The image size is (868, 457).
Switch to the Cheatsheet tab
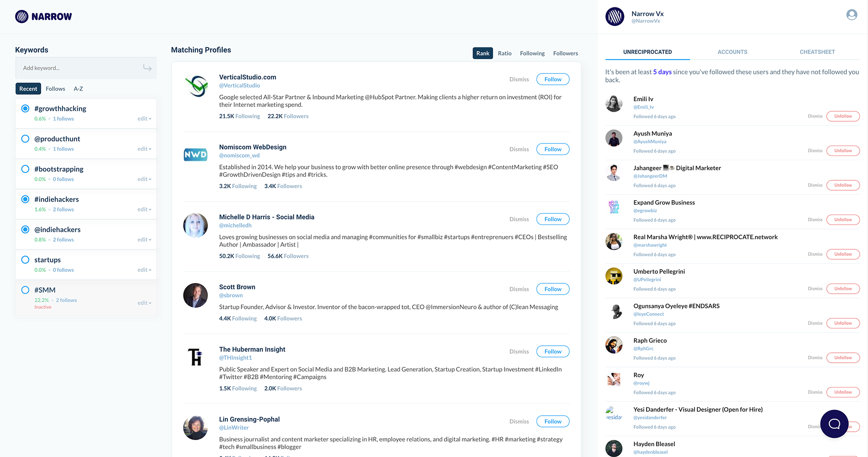pos(817,52)
